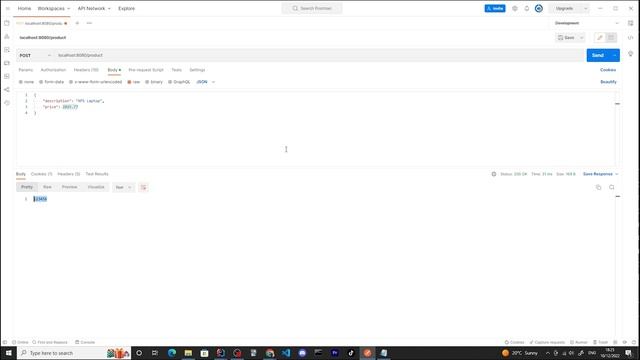
Task: Click the blue Invite button
Action: pos(495,9)
